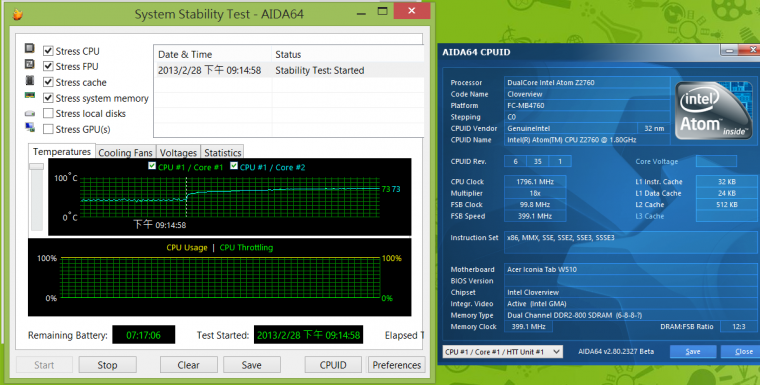Click the CPU Usage graph label
760x385 pixels.
click(x=187, y=248)
